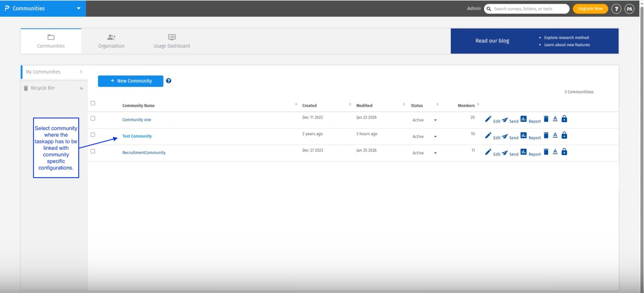Tick the Test Community row checkbox
Screen dimensions: 644x293
point(93,134)
